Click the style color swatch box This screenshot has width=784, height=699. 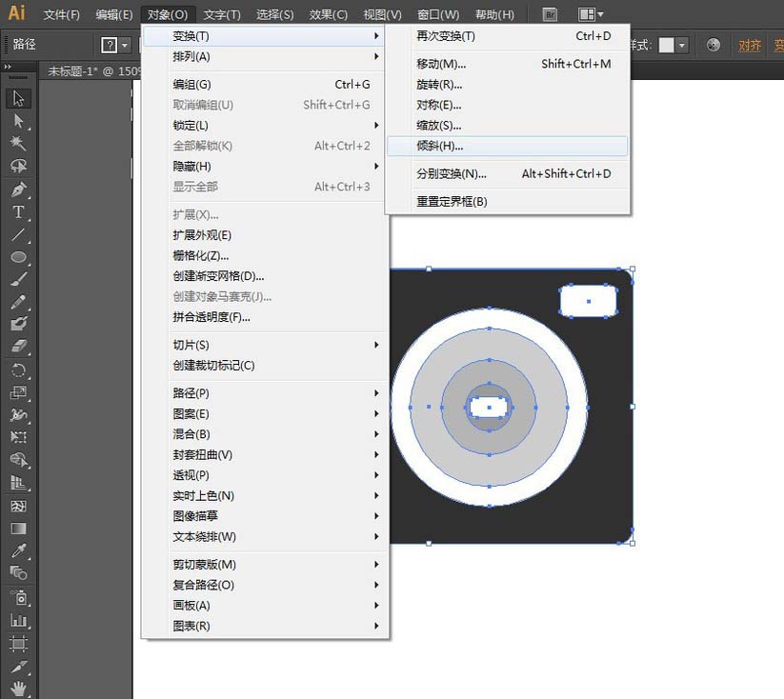pyautogui.click(x=667, y=46)
